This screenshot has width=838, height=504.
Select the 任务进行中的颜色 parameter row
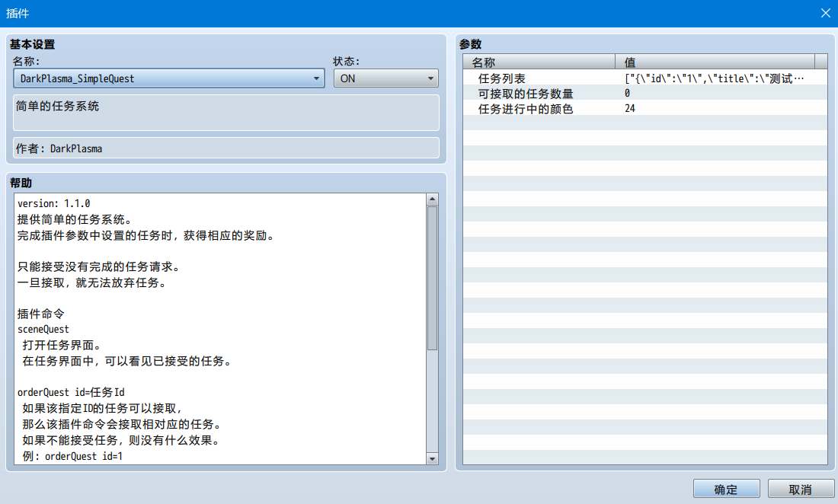pos(645,108)
